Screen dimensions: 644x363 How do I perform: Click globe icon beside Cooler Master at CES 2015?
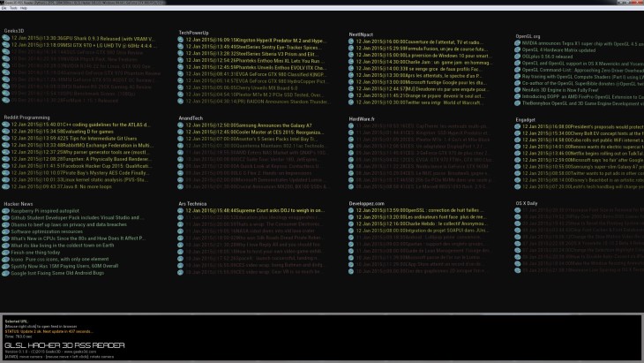pyautogui.click(x=180, y=132)
